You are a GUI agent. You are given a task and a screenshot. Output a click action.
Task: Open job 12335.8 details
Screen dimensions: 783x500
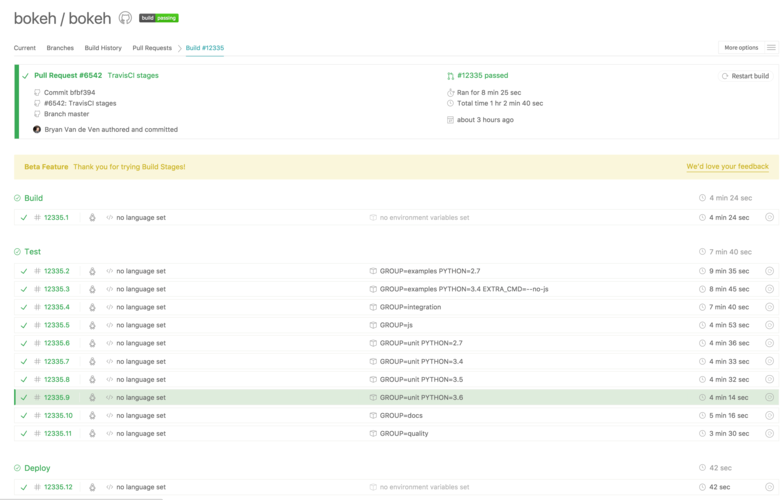56,379
